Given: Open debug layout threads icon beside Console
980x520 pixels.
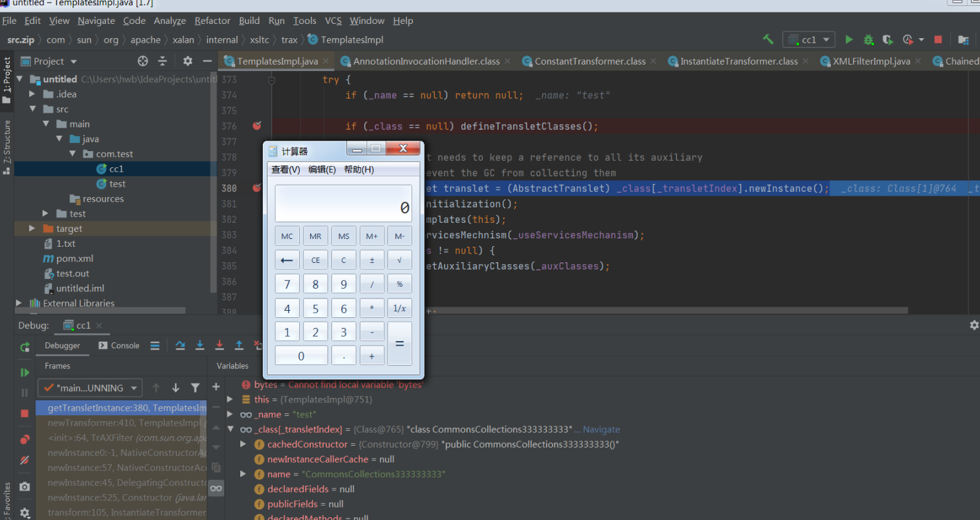Looking at the screenshot, I should 155,346.
